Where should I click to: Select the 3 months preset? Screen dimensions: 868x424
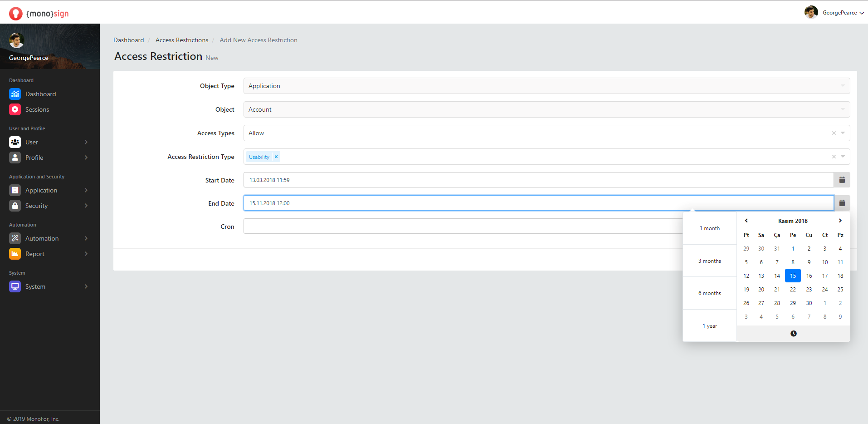(709, 261)
